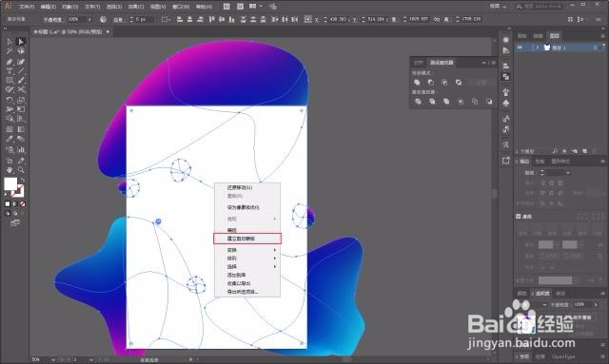This screenshot has width=609, height=364.
Task: Close the untitled document tab
Action: point(108,31)
